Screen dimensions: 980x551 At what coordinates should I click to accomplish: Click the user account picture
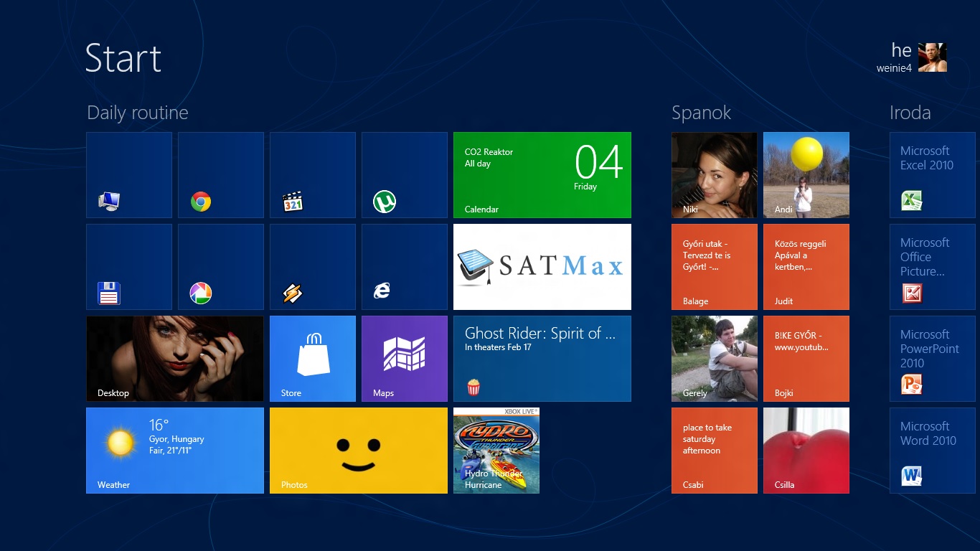[x=933, y=57]
